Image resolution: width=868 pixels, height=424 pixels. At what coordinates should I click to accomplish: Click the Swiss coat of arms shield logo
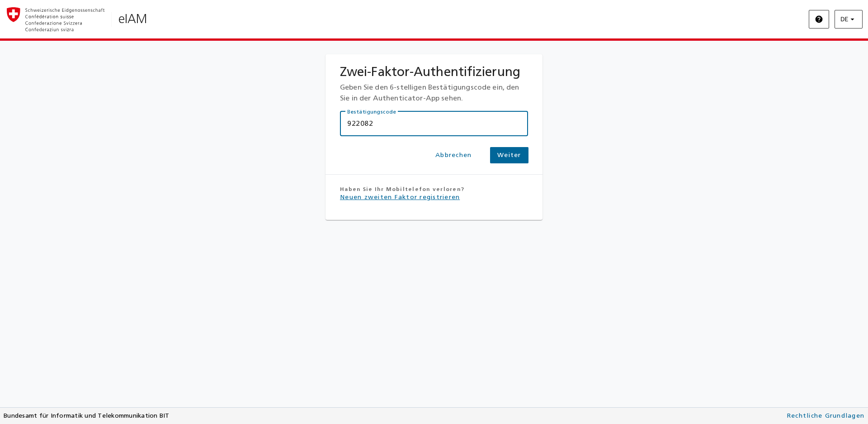click(x=14, y=14)
